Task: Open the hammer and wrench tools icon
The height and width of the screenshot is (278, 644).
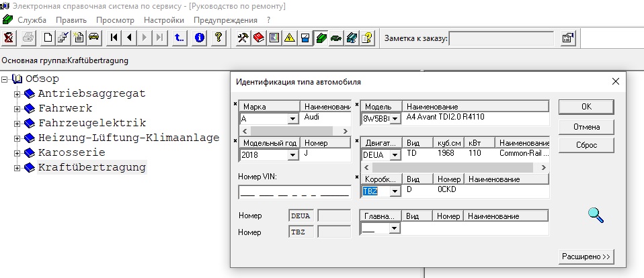Action: click(243, 38)
